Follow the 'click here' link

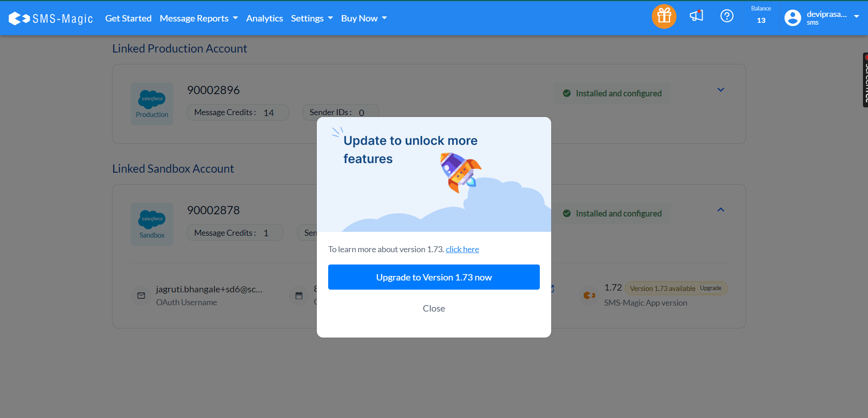462,249
